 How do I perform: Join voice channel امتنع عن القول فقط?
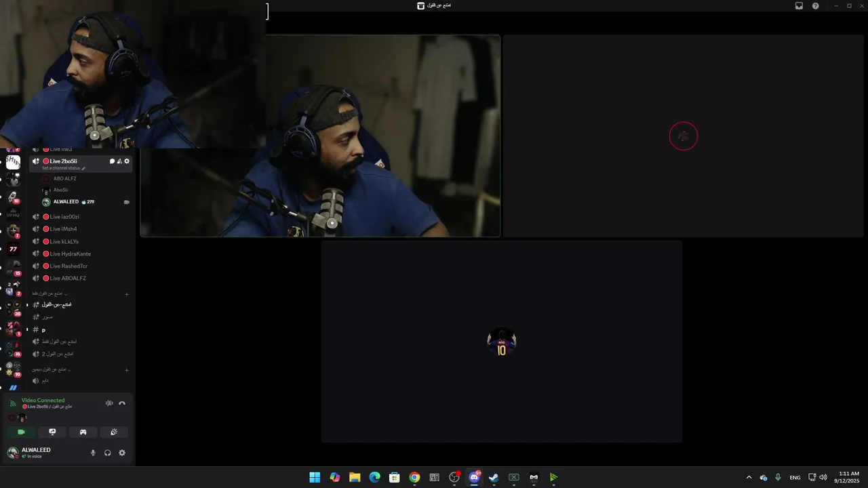(80, 342)
